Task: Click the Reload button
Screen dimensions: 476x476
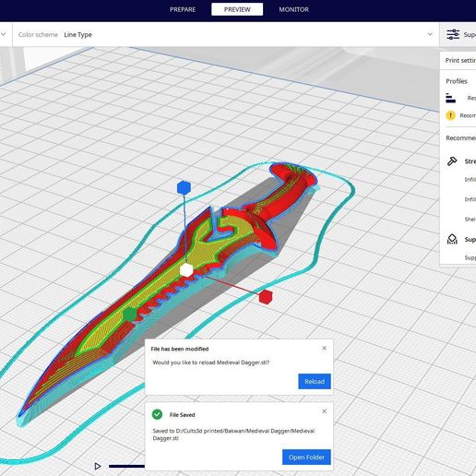Action: [x=315, y=381]
